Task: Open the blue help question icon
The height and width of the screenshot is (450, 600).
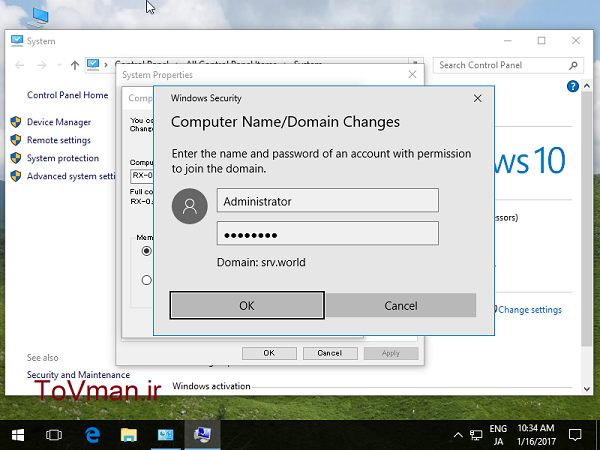Action: [572, 86]
